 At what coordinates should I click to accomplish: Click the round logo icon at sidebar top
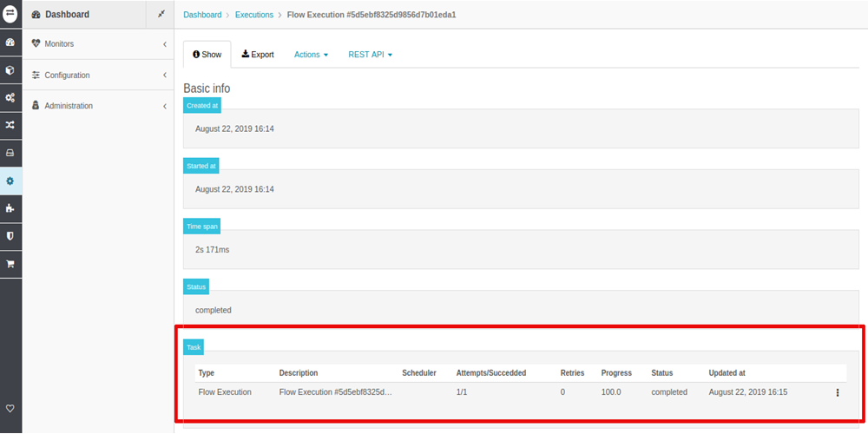click(10, 14)
